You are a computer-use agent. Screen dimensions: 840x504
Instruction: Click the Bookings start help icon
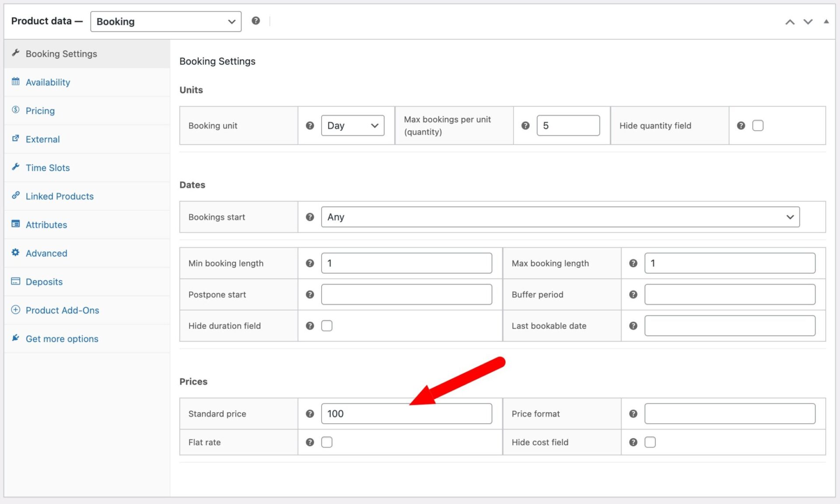(x=310, y=217)
